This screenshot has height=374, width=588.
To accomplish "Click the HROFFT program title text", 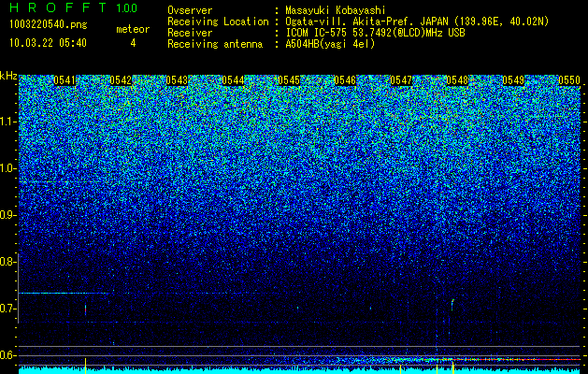I will (59, 7).
